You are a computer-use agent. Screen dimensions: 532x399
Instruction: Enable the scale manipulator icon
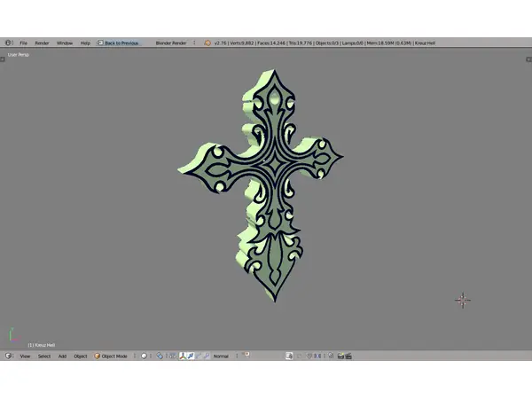[x=207, y=356]
